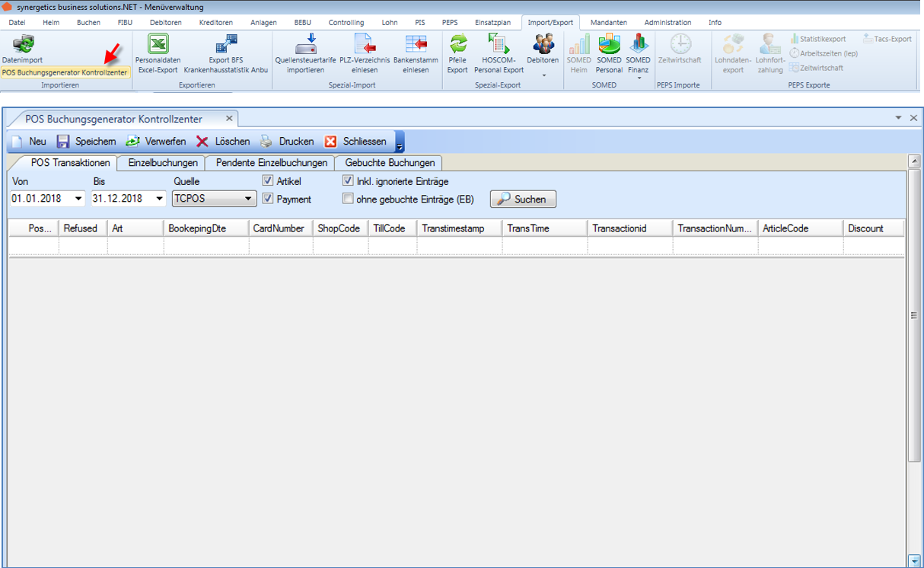Expand the Bis date picker dropdown

pos(159,199)
